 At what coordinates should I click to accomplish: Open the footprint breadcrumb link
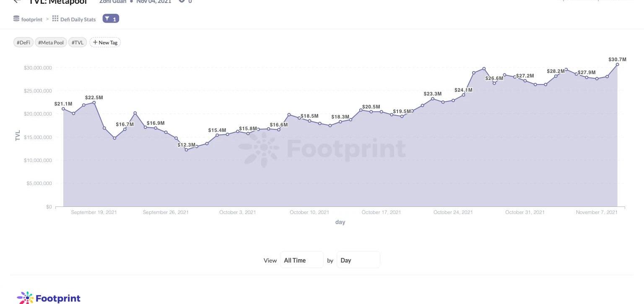tap(32, 19)
